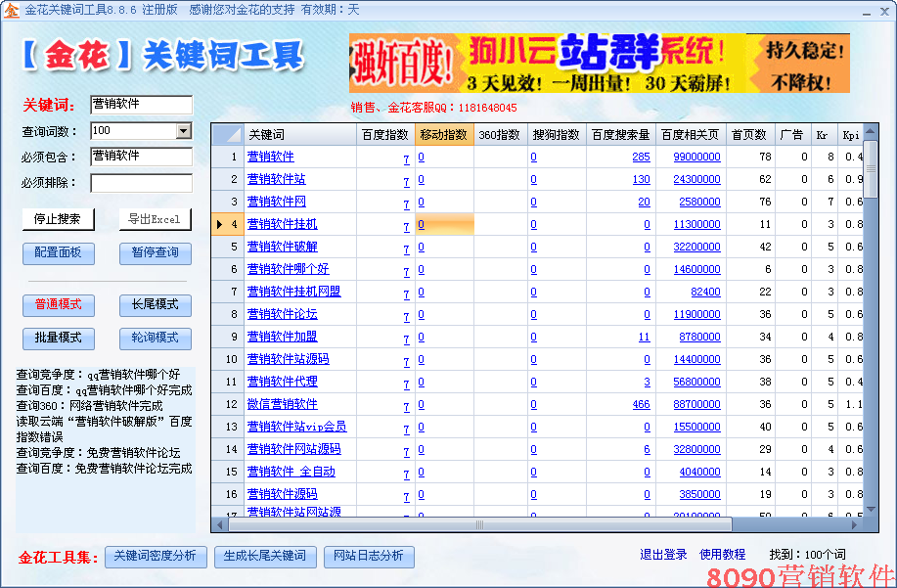Switch to 普通模式 mode
The width and height of the screenshot is (897, 588).
pyautogui.click(x=58, y=304)
